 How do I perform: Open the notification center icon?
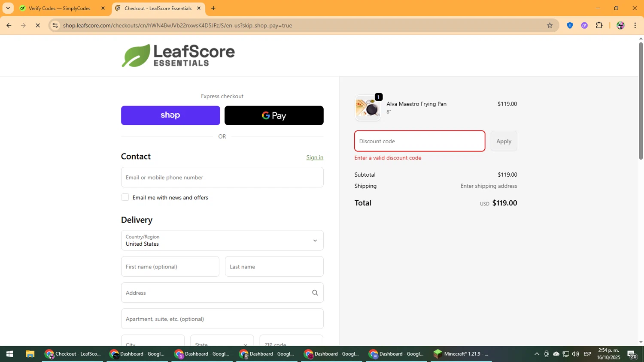[x=632, y=354]
